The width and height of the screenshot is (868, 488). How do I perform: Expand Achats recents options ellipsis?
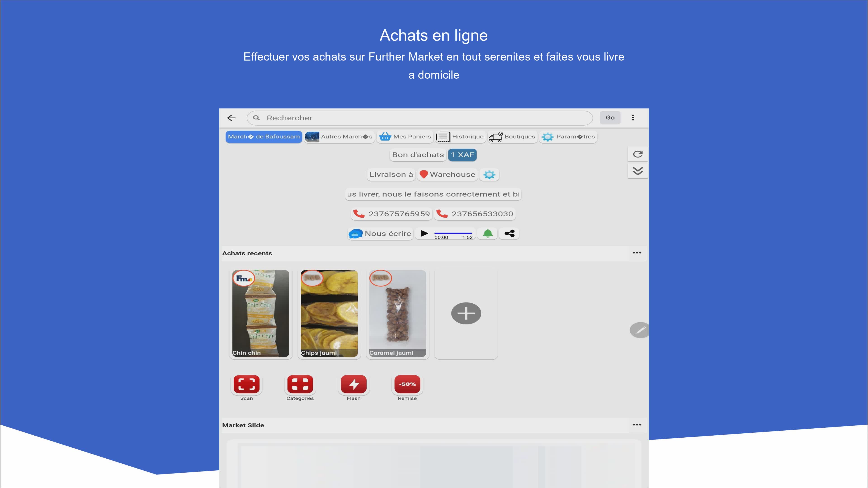tap(637, 253)
